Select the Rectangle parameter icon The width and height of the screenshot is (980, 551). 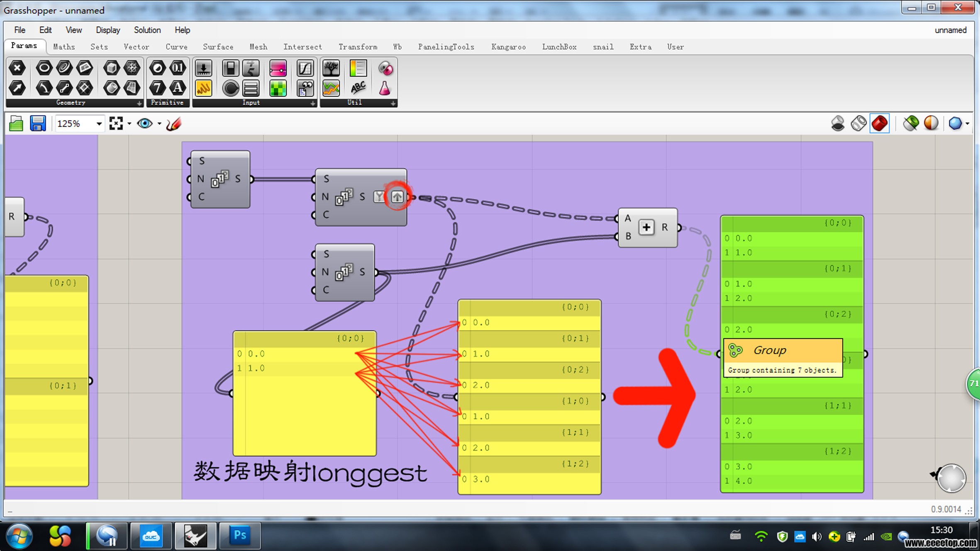(x=85, y=87)
